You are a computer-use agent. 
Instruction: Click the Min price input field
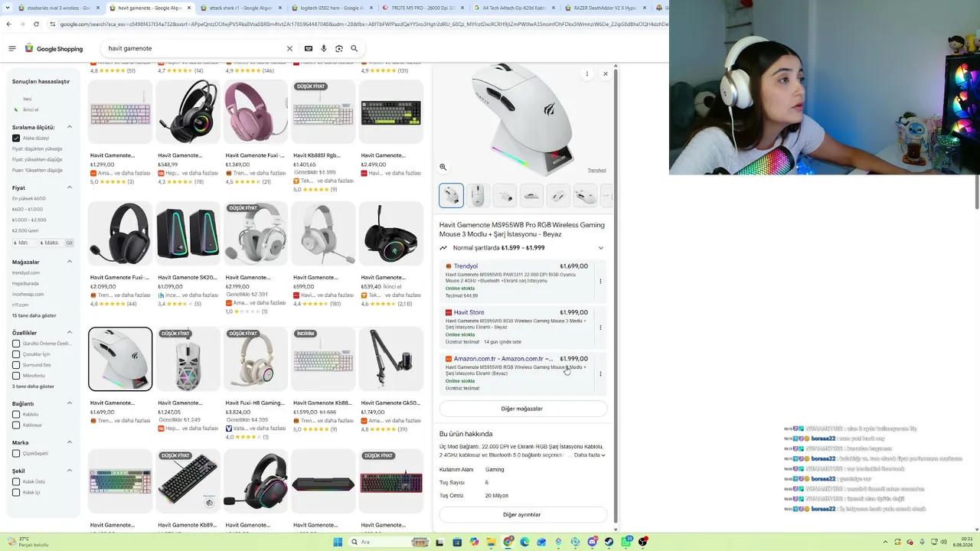point(24,243)
